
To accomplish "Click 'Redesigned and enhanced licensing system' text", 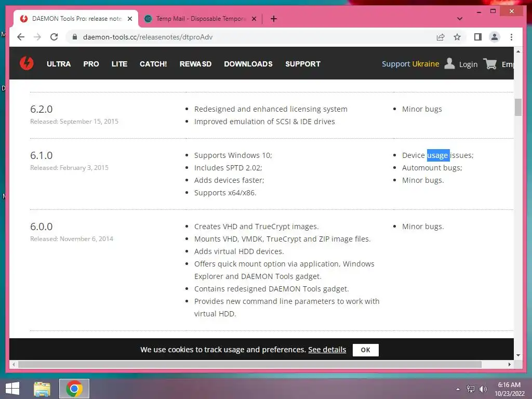I will coord(271,109).
